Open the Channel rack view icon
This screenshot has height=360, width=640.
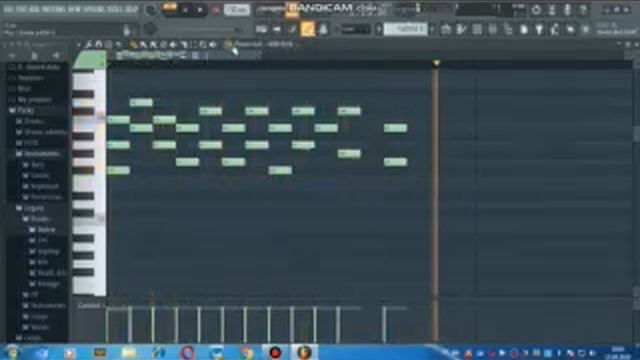[477, 29]
